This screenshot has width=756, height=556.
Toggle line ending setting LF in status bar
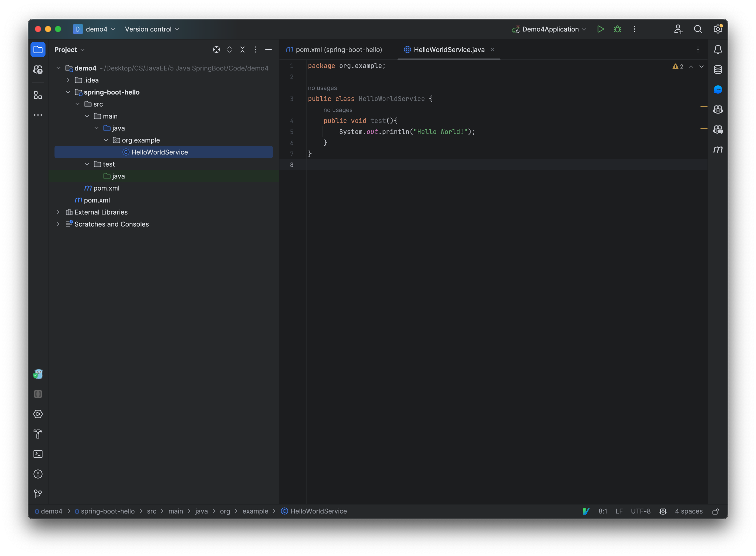[x=619, y=511]
